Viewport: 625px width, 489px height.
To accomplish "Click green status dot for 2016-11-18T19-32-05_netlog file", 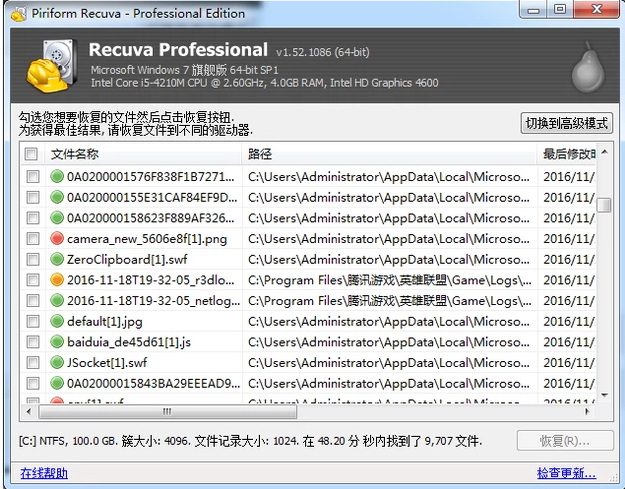I will tap(57, 300).
